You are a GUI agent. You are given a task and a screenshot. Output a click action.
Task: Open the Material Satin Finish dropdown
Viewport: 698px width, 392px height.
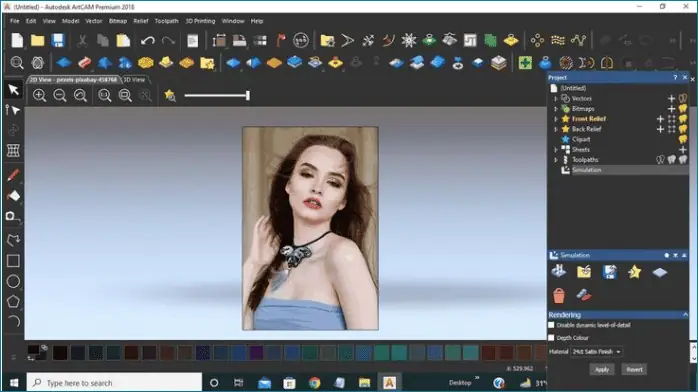597,352
